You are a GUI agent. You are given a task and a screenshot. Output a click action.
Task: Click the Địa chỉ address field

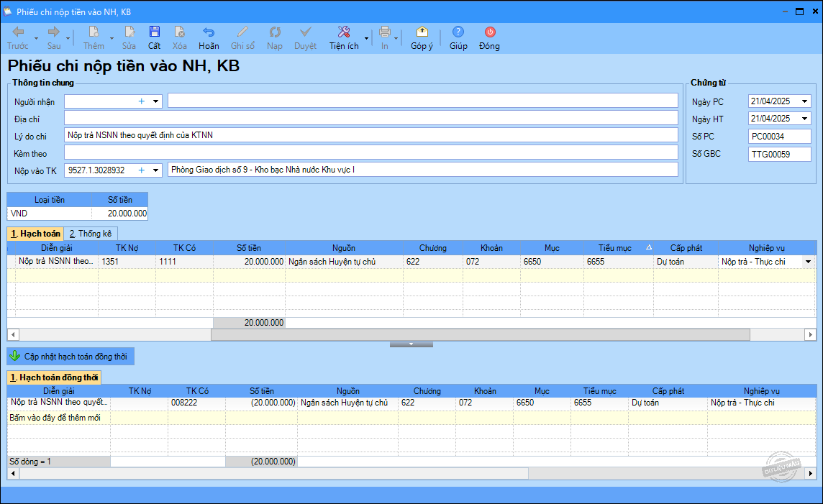coord(371,118)
